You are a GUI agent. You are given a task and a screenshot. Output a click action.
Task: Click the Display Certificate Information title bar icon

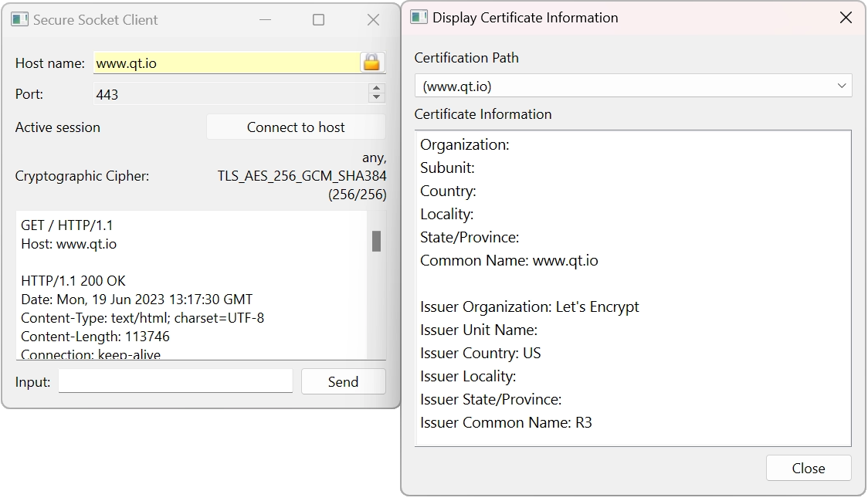click(x=418, y=16)
